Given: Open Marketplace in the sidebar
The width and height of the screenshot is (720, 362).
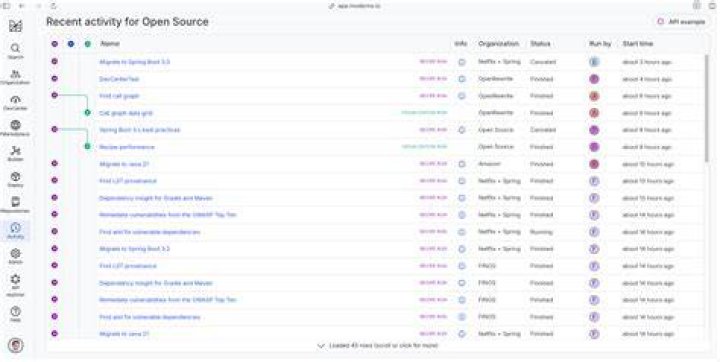Looking at the screenshot, I should coord(15,129).
